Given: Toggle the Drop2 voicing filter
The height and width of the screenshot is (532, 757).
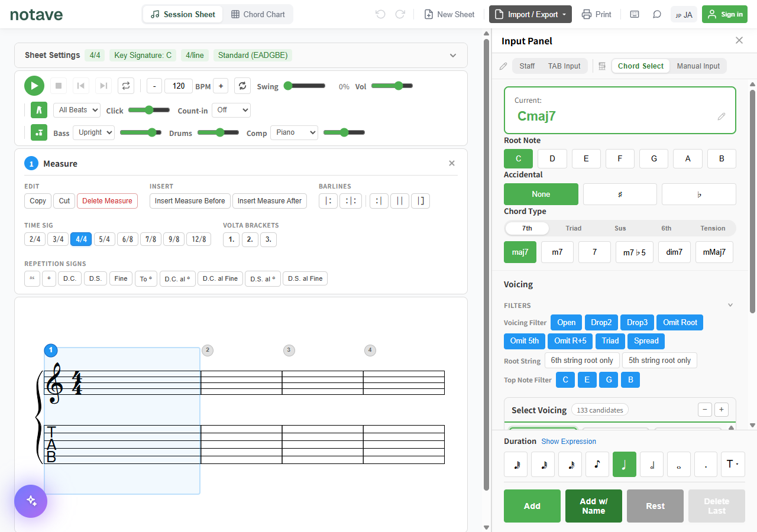Looking at the screenshot, I should 601,323.
